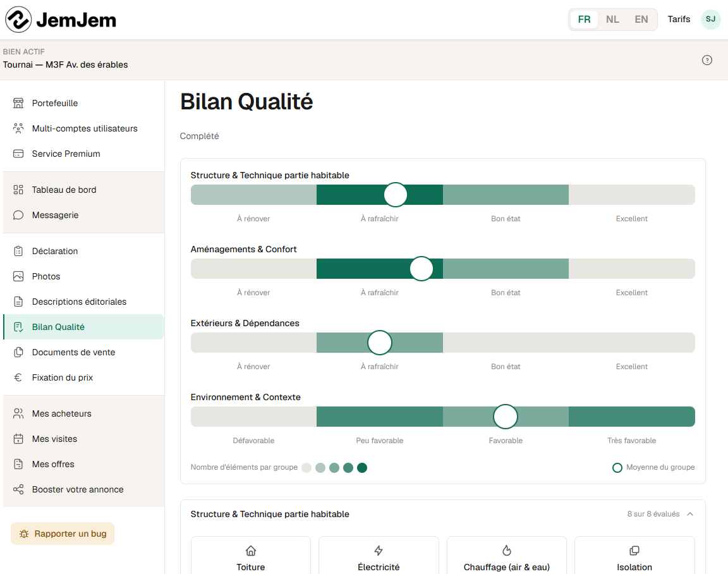
Task: Open Messagerie
Action: [x=83, y=215]
